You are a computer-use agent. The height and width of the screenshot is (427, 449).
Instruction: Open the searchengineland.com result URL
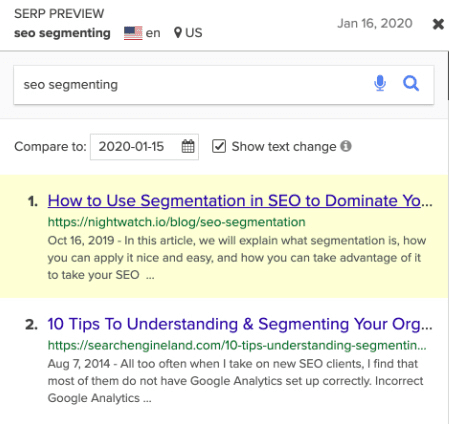[237, 345]
